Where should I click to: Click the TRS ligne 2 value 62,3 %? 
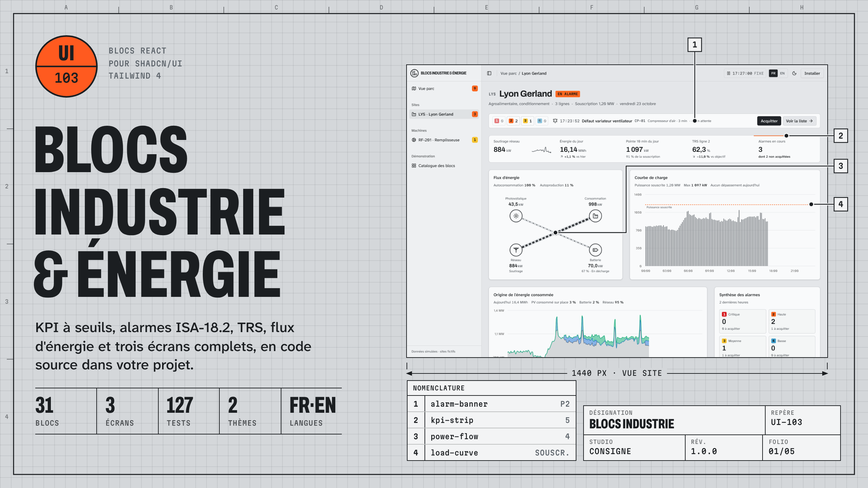pyautogui.click(x=701, y=149)
